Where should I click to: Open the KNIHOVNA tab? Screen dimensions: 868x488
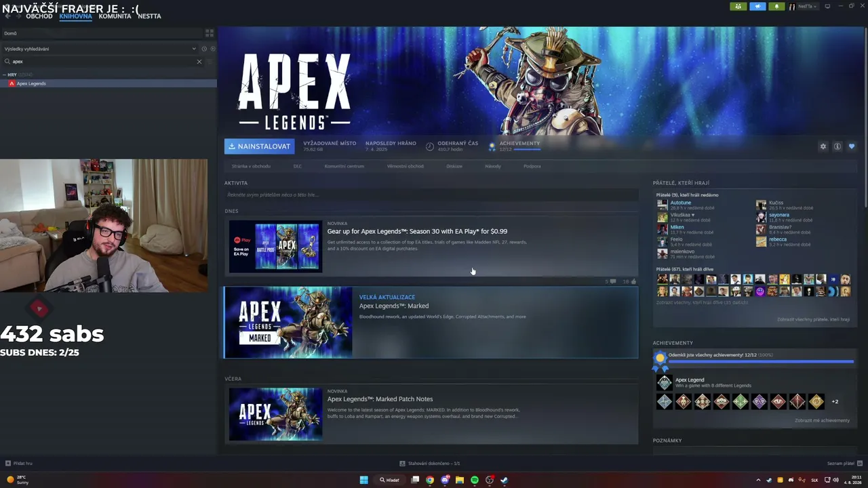point(75,16)
